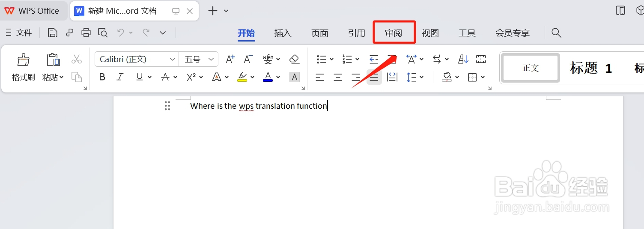Toggle Underline formatting
This screenshot has height=229, width=644.
coord(139,77)
